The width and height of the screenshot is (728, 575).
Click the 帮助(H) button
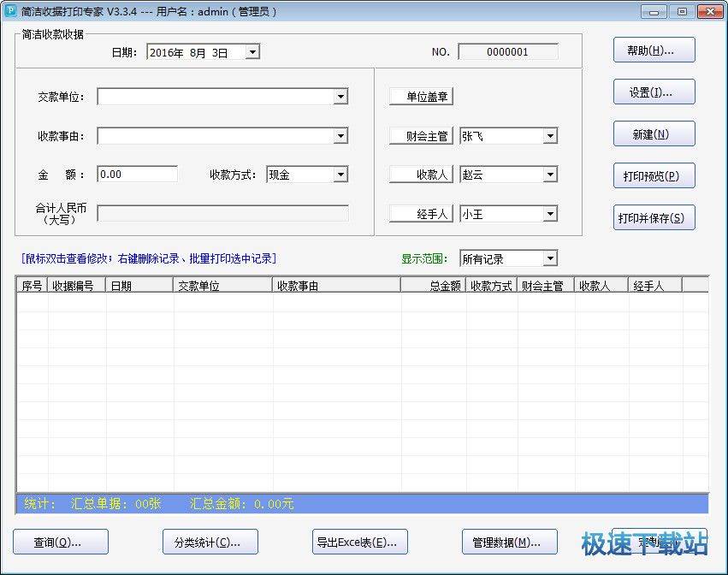click(654, 50)
